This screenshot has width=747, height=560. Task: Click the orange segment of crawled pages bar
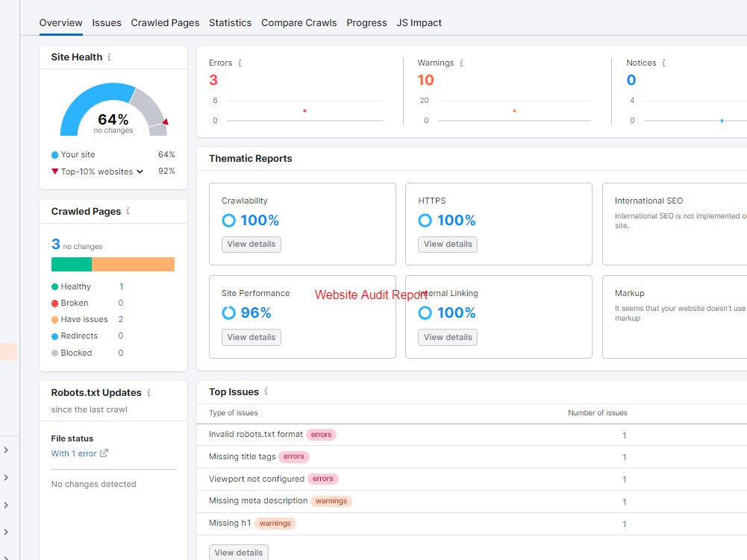[133, 265]
